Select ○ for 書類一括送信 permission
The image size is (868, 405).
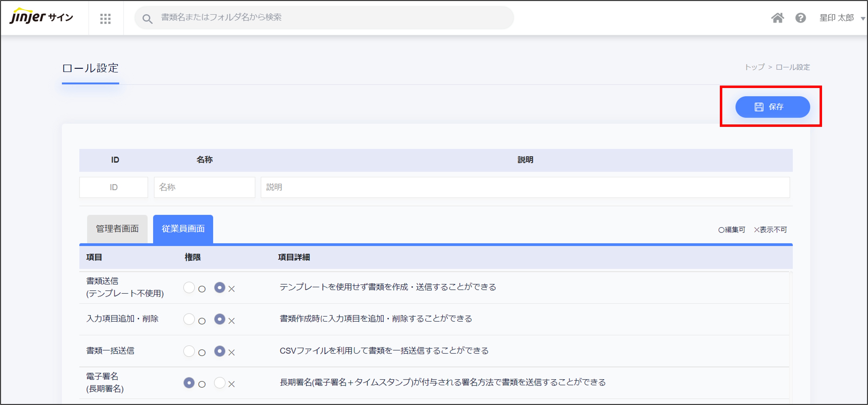pyautogui.click(x=189, y=351)
